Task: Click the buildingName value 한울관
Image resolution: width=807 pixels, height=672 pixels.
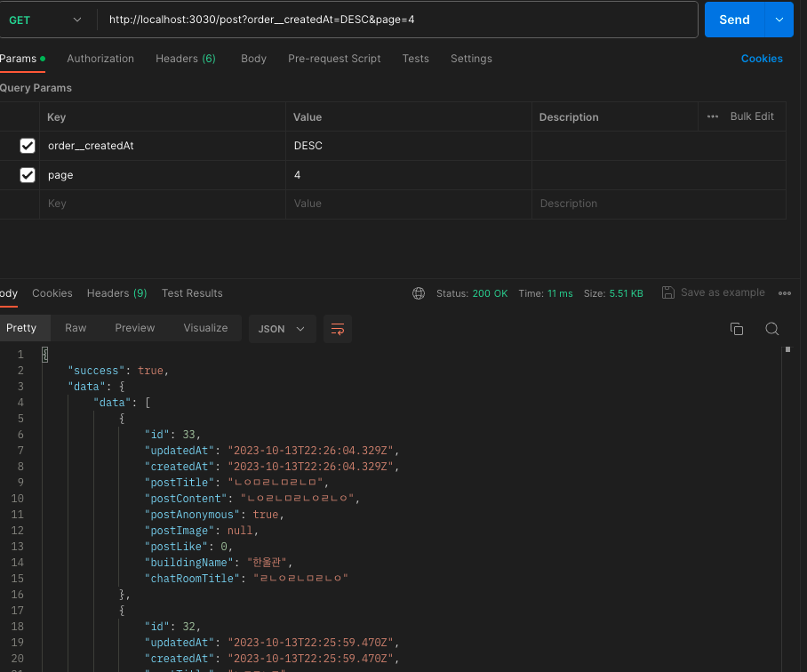Action: pyautogui.click(x=268, y=563)
